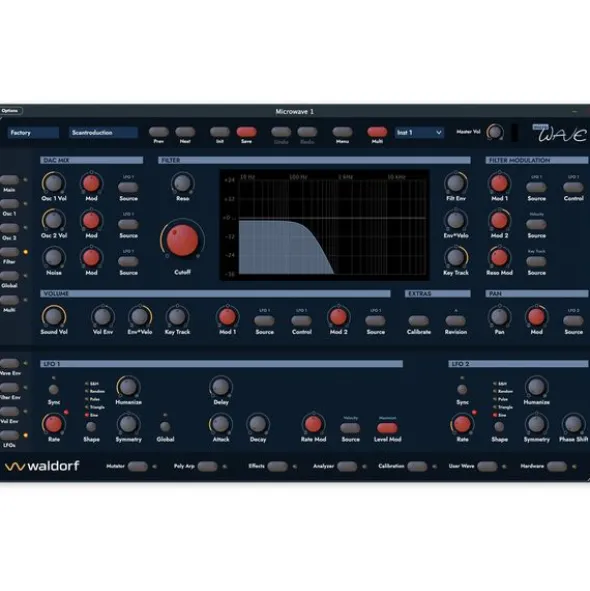Select S&H shape in LFO 1
This screenshot has width=590, height=591.
(x=92, y=384)
